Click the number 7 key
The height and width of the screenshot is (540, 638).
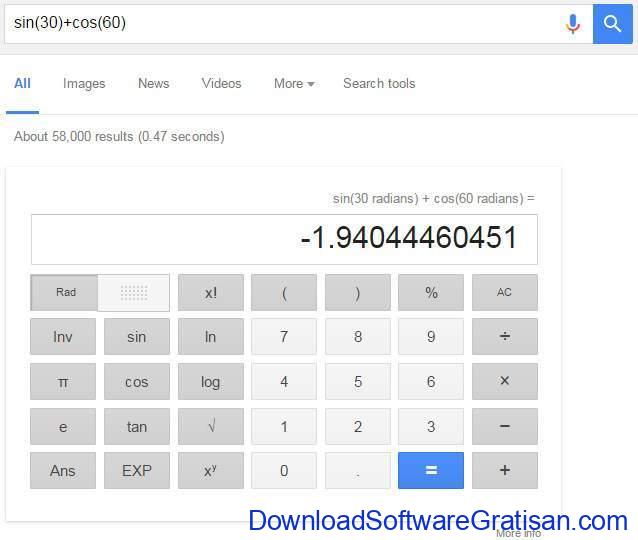pyautogui.click(x=284, y=337)
